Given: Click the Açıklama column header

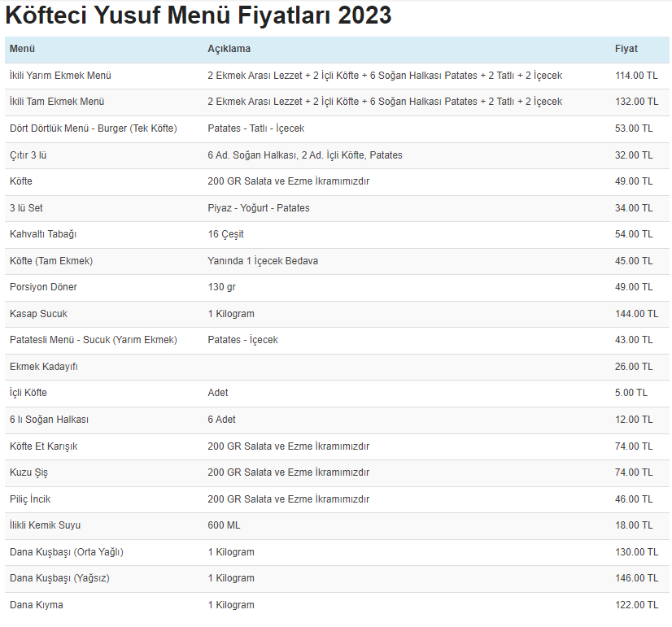Looking at the screenshot, I should (229, 49).
